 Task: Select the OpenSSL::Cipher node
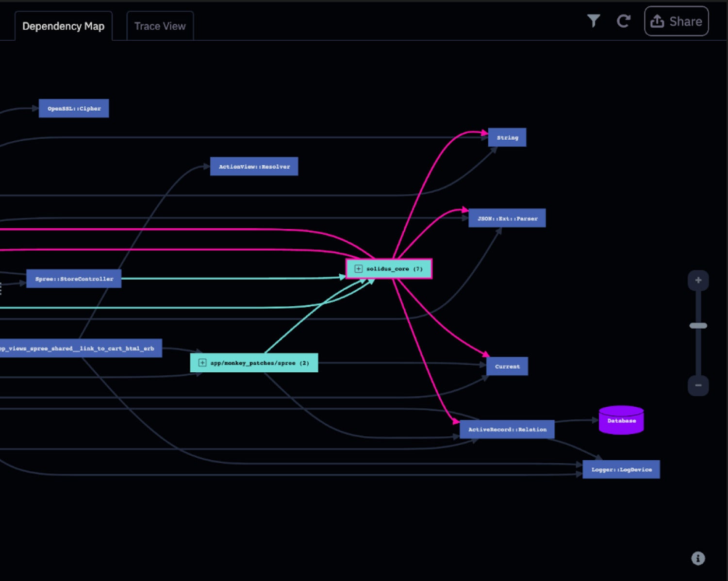[74, 109]
